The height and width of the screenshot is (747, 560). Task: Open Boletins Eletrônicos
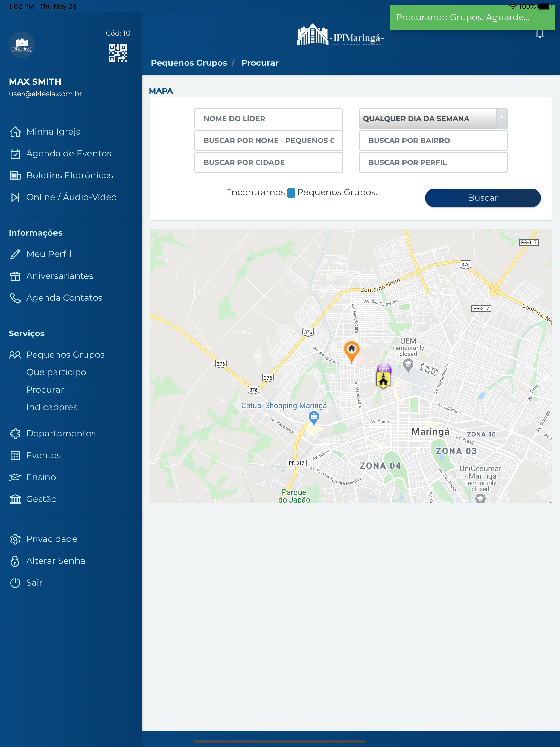pyautogui.click(x=69, y=176)
